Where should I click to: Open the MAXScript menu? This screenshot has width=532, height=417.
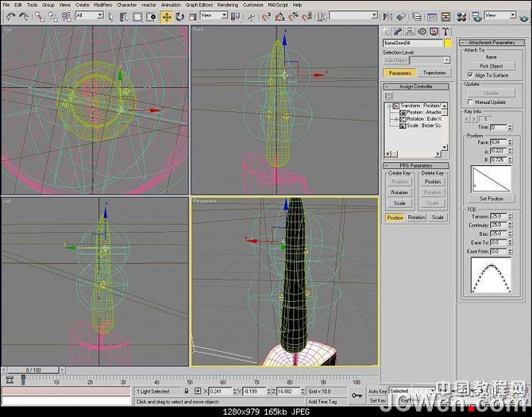pos(278,5)
